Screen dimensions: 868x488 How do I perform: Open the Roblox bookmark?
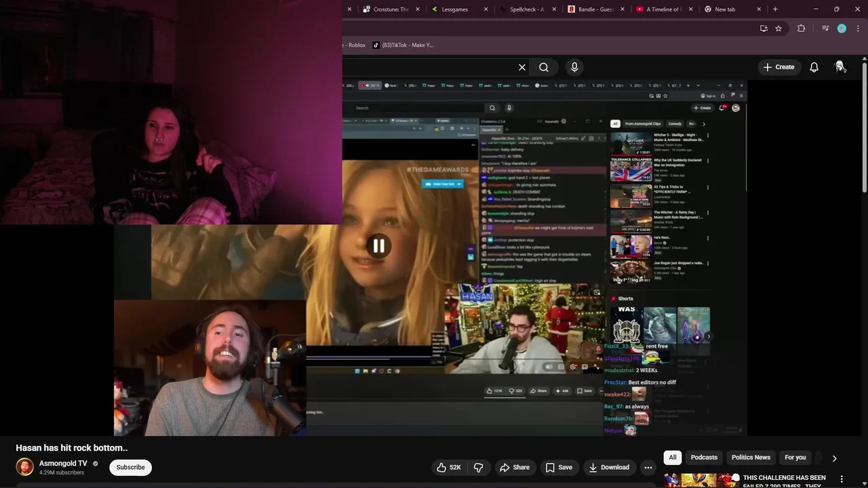355,45
